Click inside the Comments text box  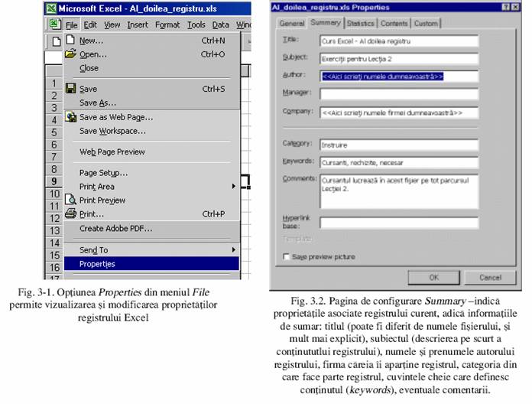tap(399, 192)
